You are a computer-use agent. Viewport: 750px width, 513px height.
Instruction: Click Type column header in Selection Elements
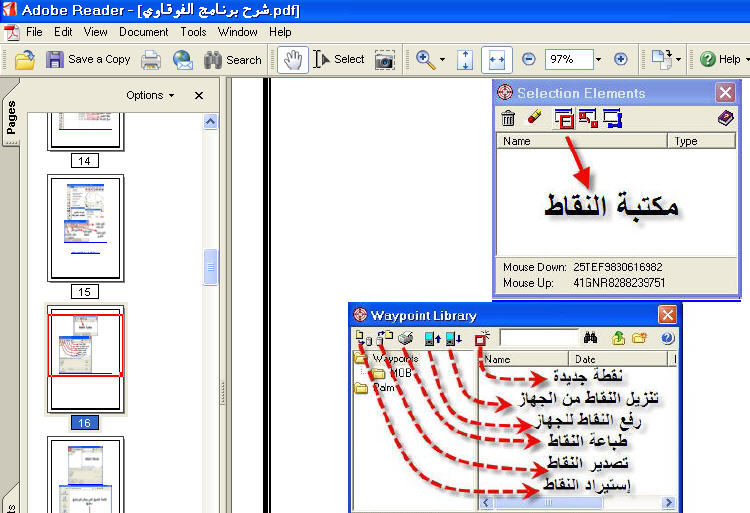pyautogui.click(x=702, y=141)
